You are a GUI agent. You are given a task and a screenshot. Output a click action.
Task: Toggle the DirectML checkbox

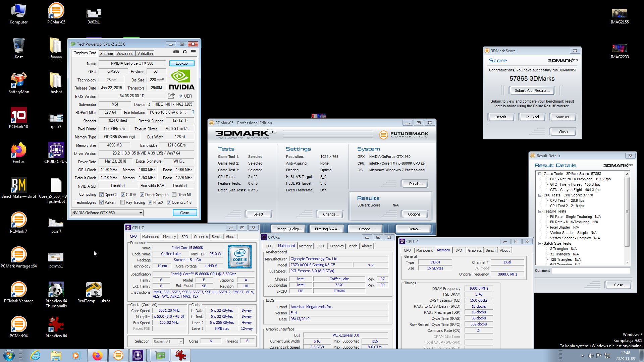[174, 195]
